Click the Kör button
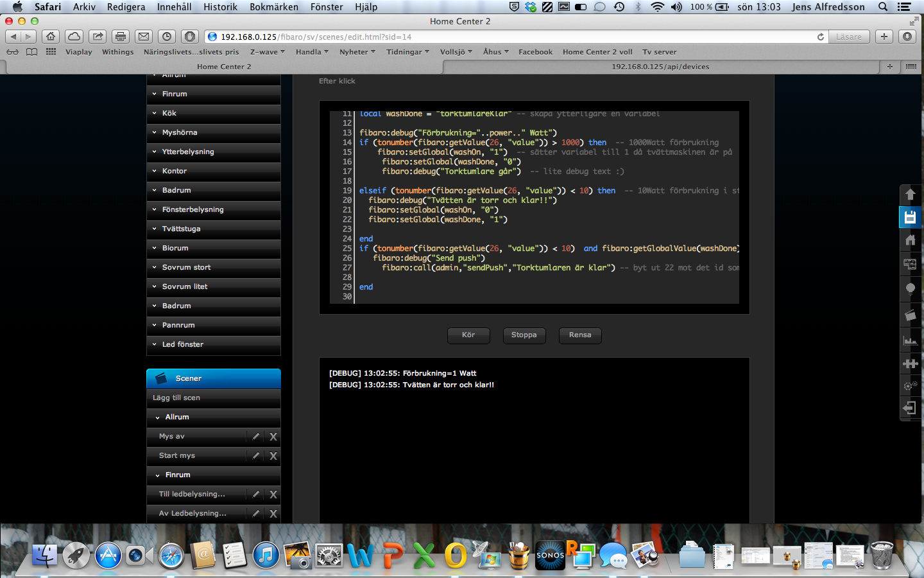This screenshot has width=924, height=578. 468,335
